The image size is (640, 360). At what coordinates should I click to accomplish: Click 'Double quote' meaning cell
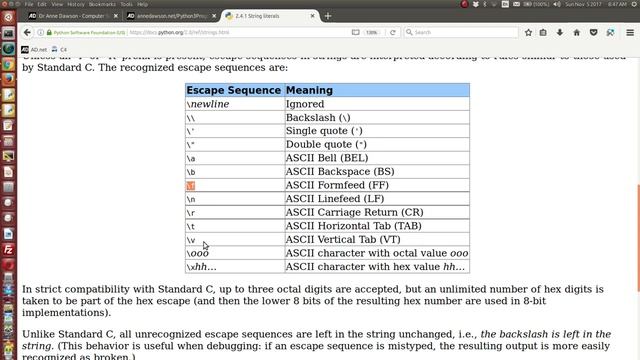coord(377,144)
